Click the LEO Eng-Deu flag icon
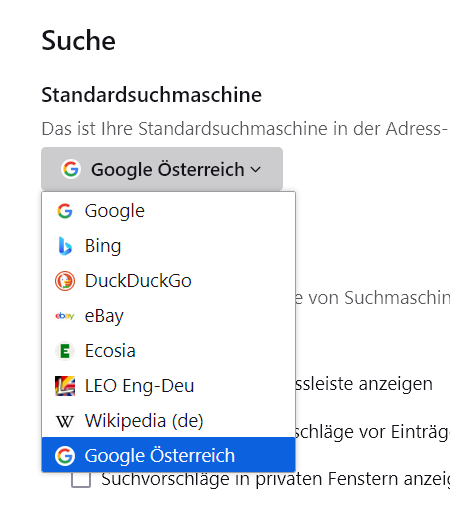 65,386
